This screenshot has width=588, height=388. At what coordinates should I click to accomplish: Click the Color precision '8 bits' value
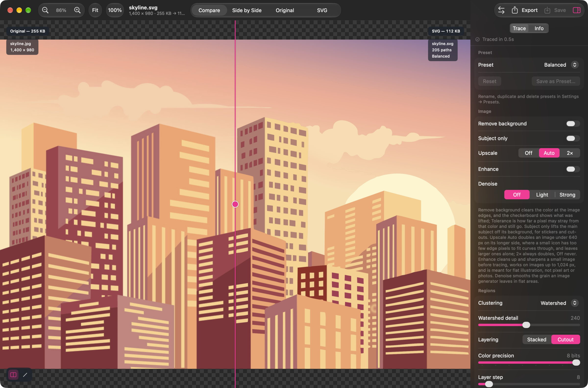[573, 356]
